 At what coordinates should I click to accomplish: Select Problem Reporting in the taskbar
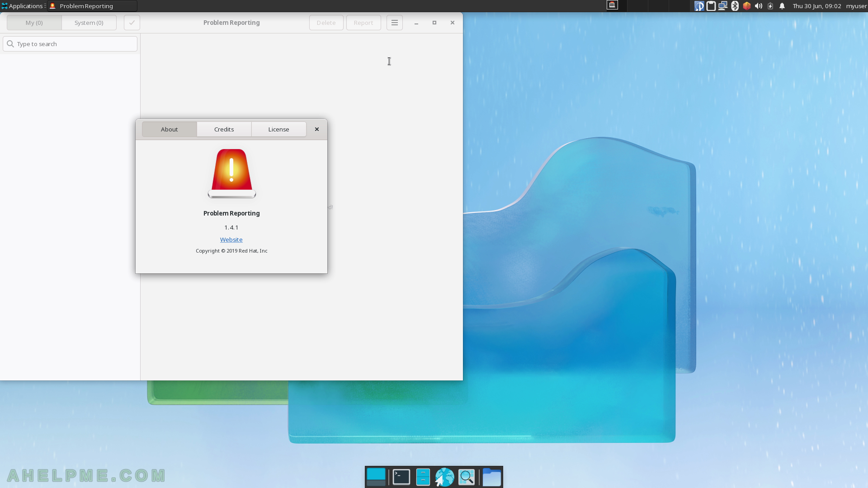(x=92, y=6)
